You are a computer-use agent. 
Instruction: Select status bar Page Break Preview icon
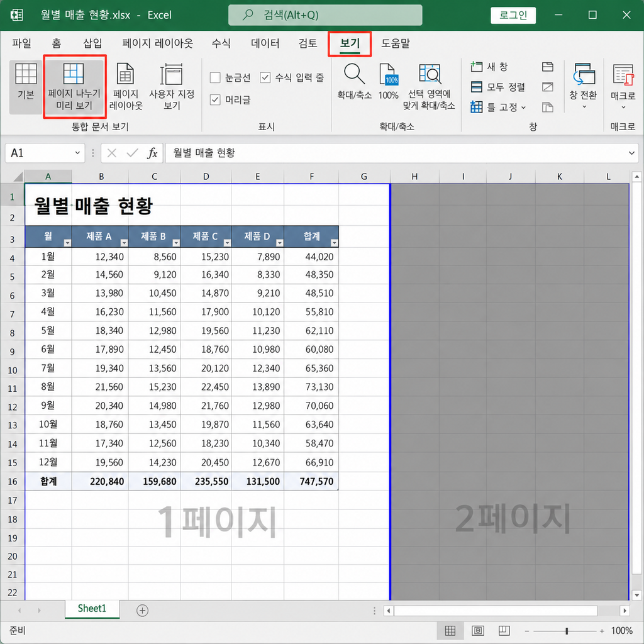(504, 630)
